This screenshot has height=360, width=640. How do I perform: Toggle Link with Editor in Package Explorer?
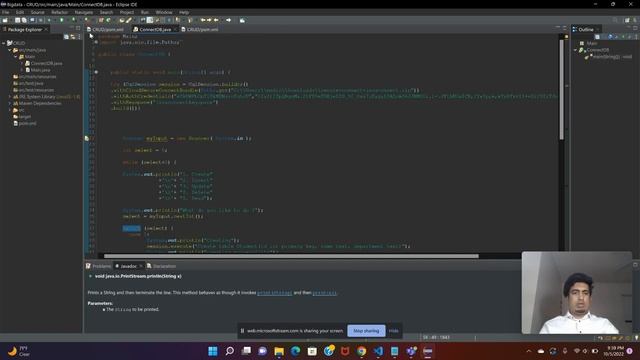73,37
